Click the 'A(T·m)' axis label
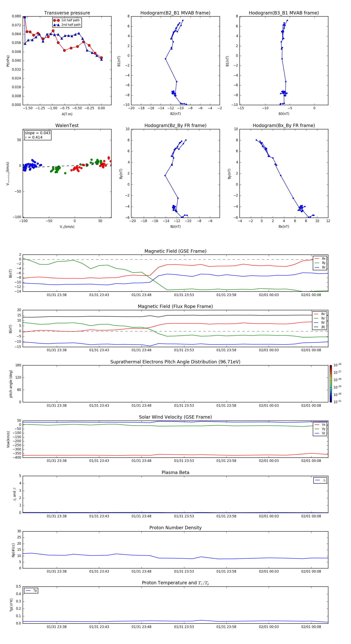Viewport: 351px width, 644px height. pos(67,114)
